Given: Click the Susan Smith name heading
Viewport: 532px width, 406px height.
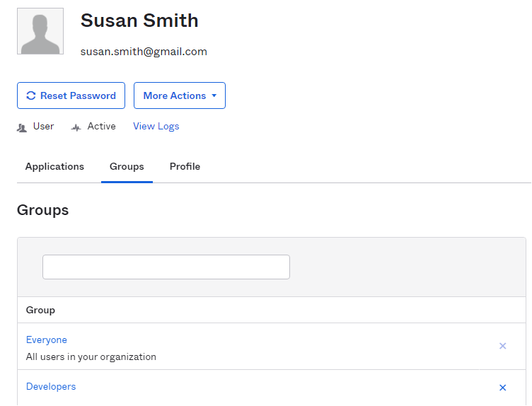Looking at the screenshot, I should tap(139, 21).
